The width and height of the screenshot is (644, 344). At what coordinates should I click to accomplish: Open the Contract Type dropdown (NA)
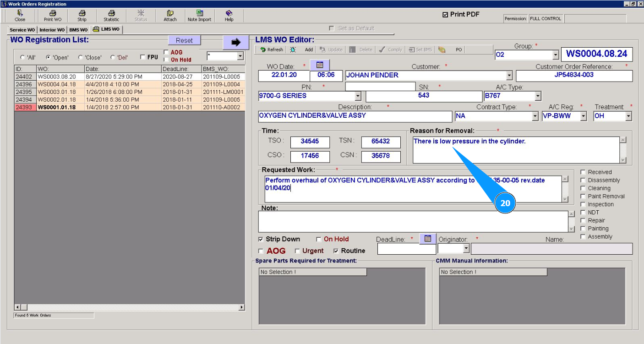pos(535,116)
